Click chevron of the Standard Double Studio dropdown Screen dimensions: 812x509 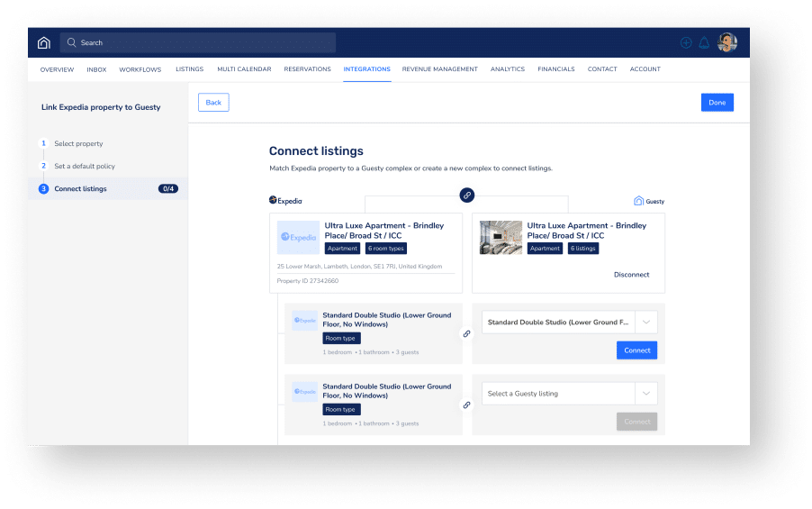coord(646,322)
